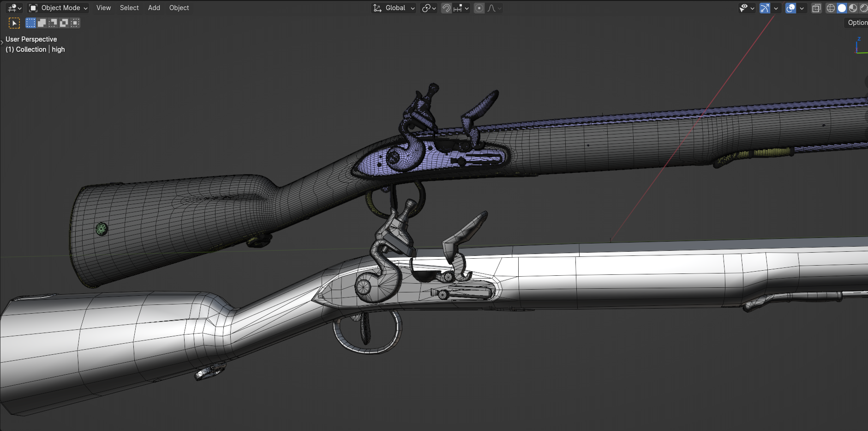Viewport: 868px width, 431px height.
Task: Toggle the viewport gizmos display
Action: (x=765, y=8)
